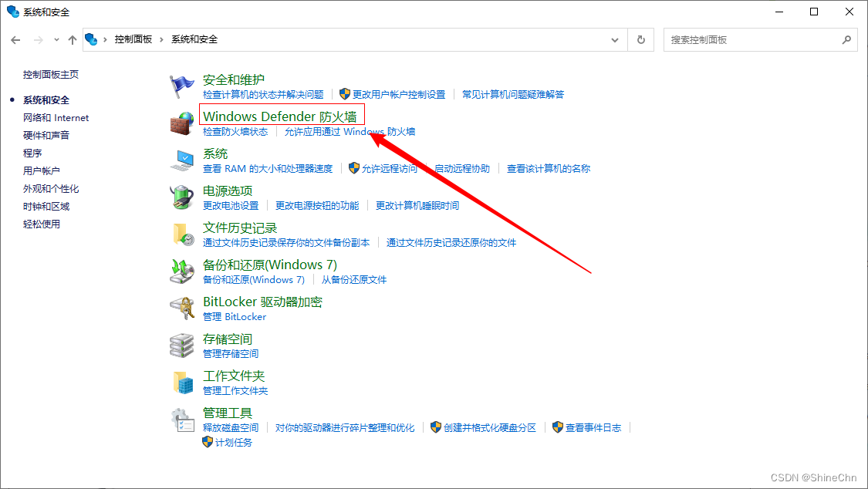Click 允许应用通过 Windows 防火墙 link

coord(350,132)
